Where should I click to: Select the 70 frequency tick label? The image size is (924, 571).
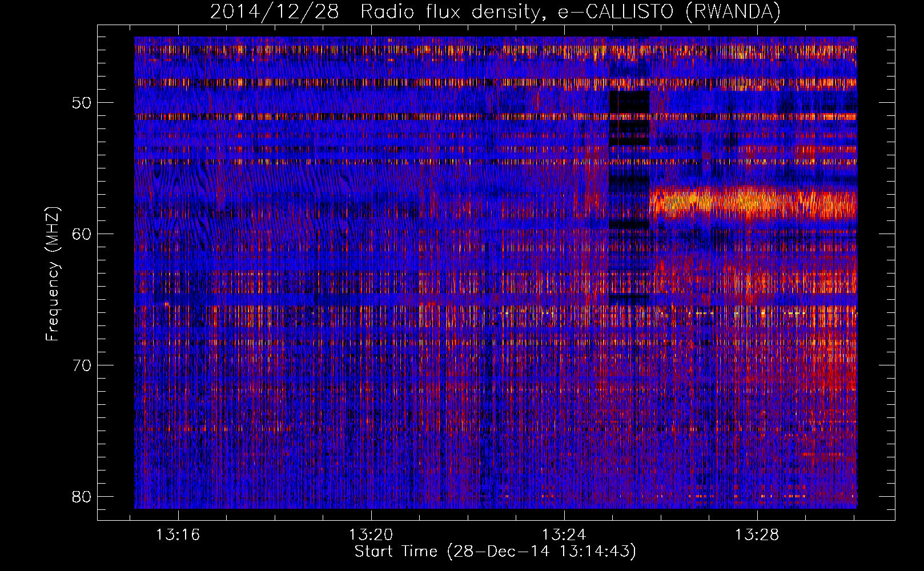[82, 365]
